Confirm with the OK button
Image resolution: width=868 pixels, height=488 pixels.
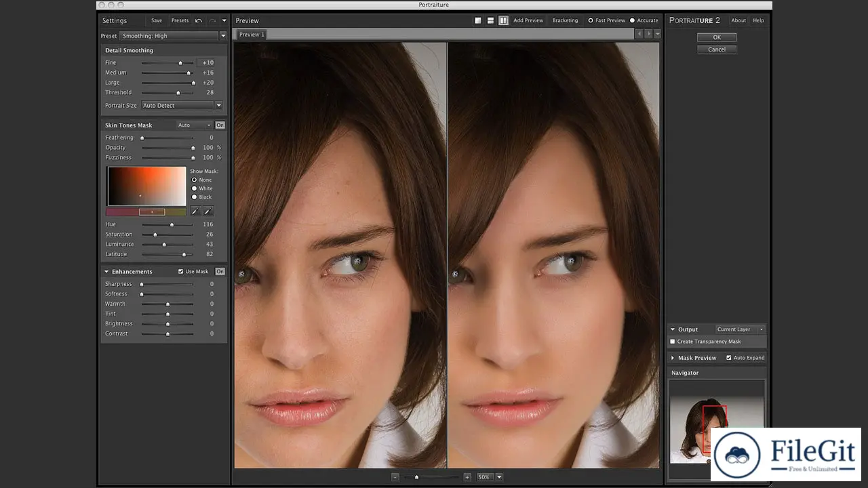pyautogui.click(x=717, y=37)
